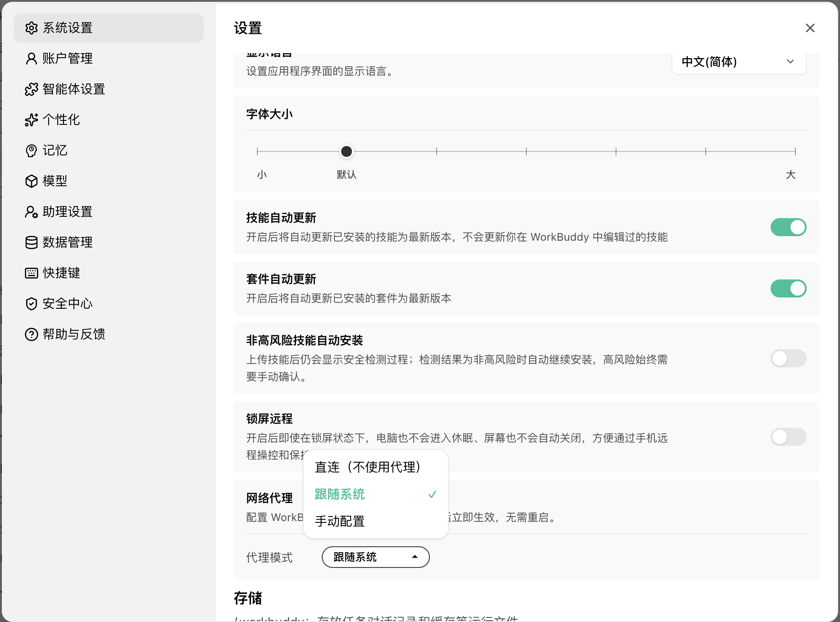Click the keyboard icon for 快捷键
Image resolution: width=840 pixels, height=622 pixels.
point(32,273)
